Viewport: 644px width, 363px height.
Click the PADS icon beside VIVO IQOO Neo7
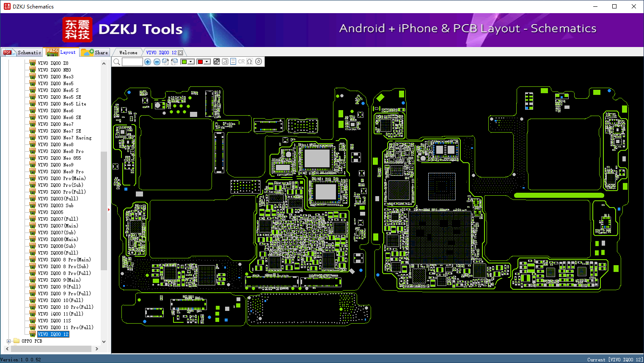[33, 124]
